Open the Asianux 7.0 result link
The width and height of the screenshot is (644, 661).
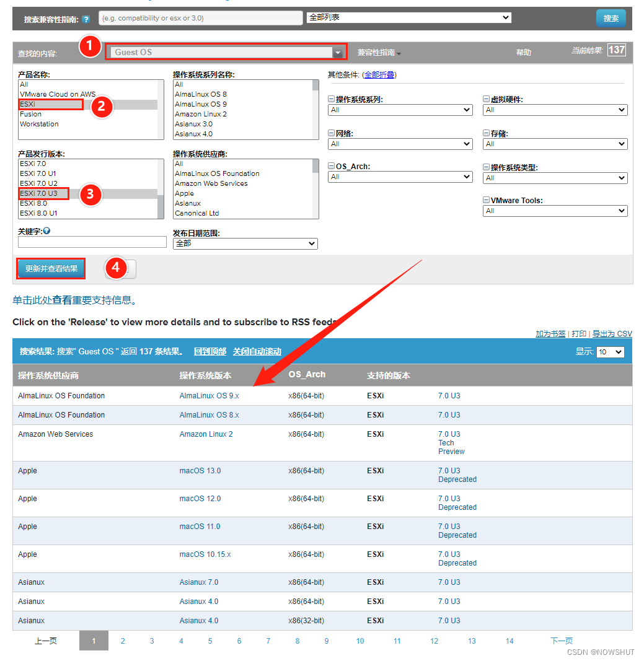pos(198,582)
